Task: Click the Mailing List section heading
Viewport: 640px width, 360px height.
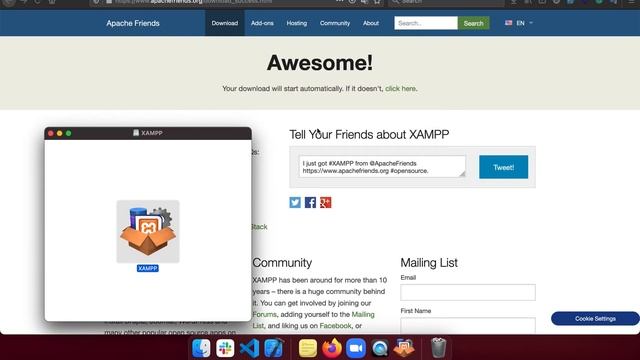Action: [x=429, y=263]
